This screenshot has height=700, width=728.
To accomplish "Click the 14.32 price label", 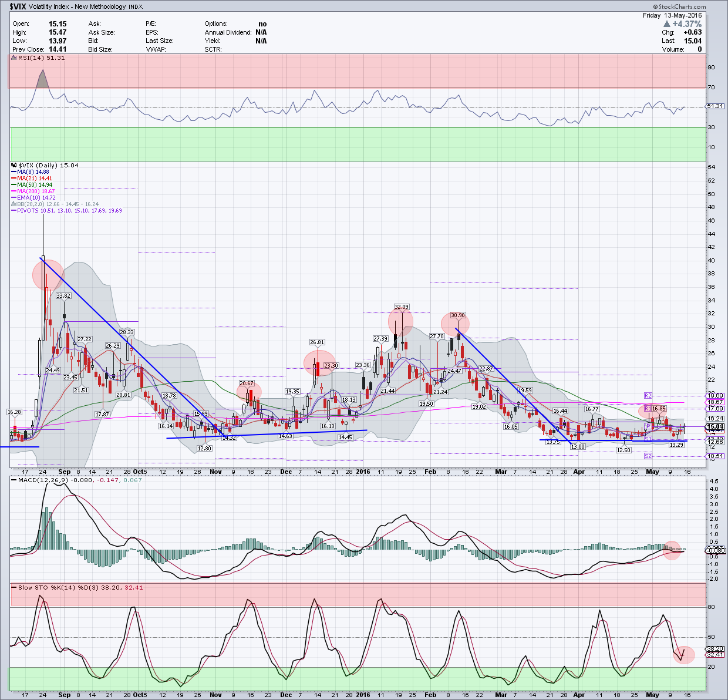I will click(x=228, y=437).
